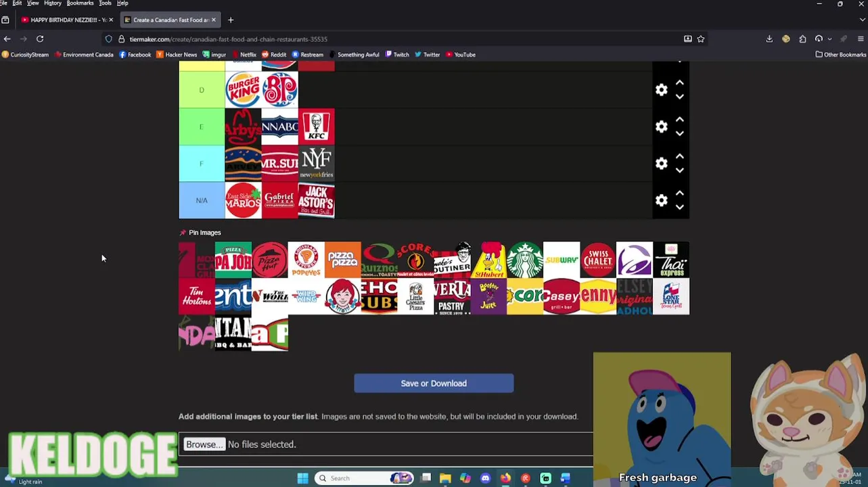868x487 pixels.
Task: Open the YouTube bookmark
Action: pyautogui.click(x=460, y=55)
